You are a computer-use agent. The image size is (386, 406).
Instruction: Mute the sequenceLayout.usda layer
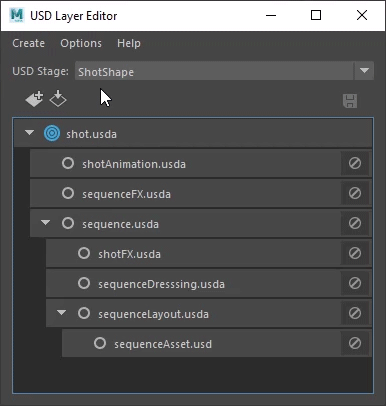coord(355,313)
